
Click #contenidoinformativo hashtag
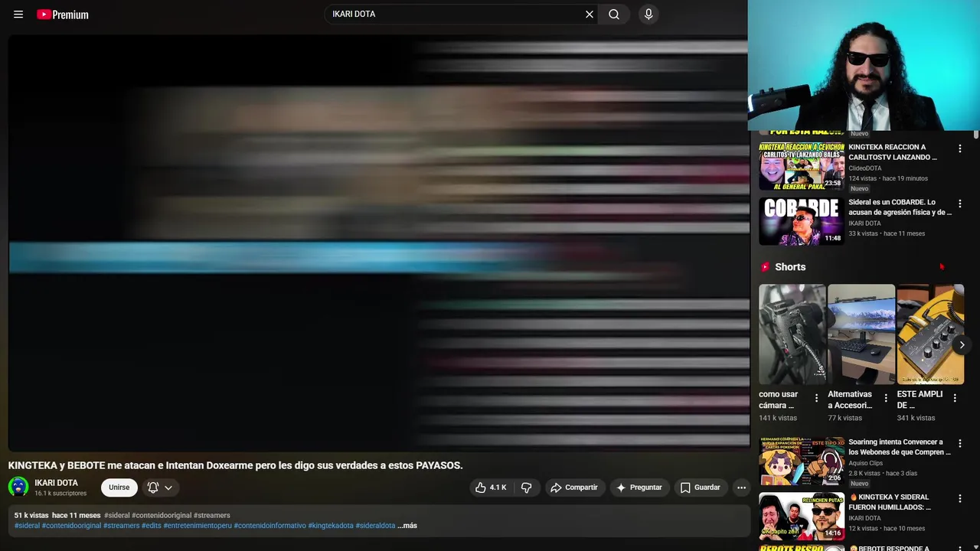269,526
